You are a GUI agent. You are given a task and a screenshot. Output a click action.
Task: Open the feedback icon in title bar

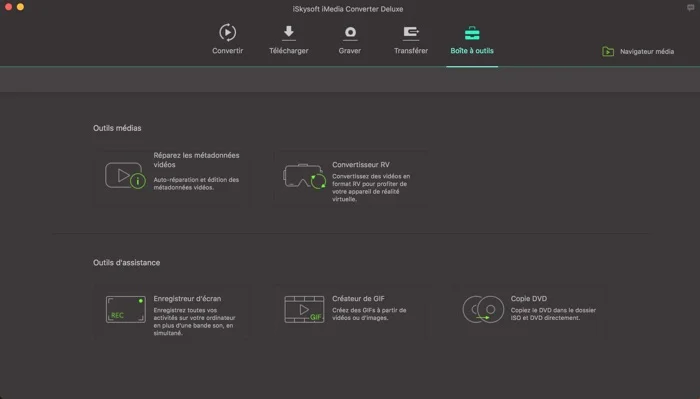coord(691,8)
